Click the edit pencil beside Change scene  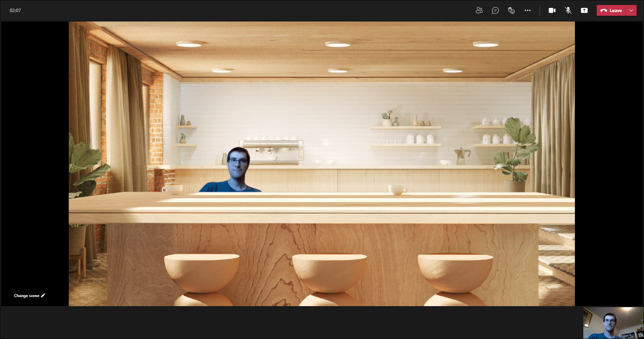[x=43, y=295]
